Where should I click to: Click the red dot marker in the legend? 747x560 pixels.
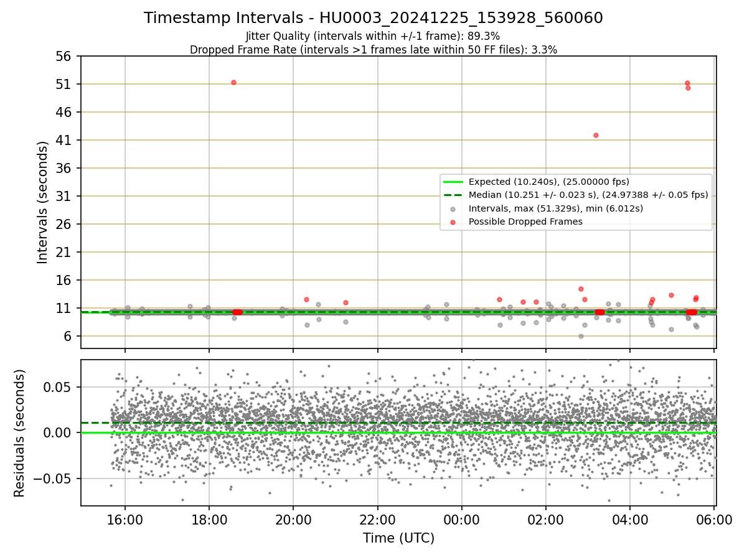[x=453, y=222]
